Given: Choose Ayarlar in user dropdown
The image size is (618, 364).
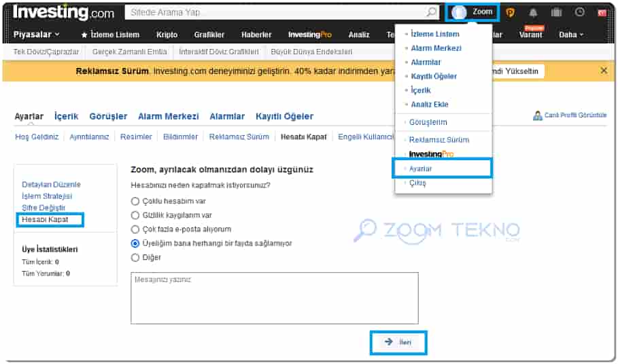Looking at the screenshot, I should pyautogui.click(x=421, y=168).
